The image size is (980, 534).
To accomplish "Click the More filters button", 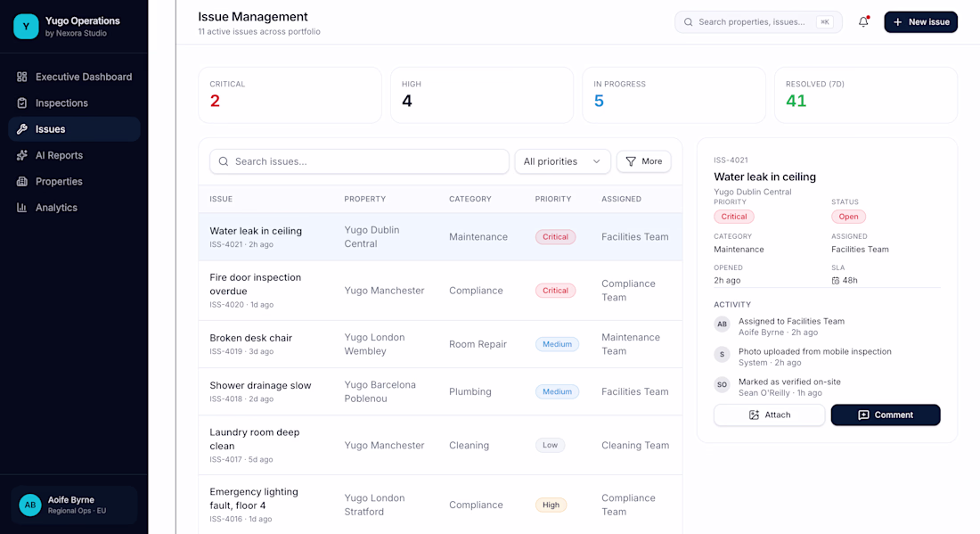I will pos(644,161).
